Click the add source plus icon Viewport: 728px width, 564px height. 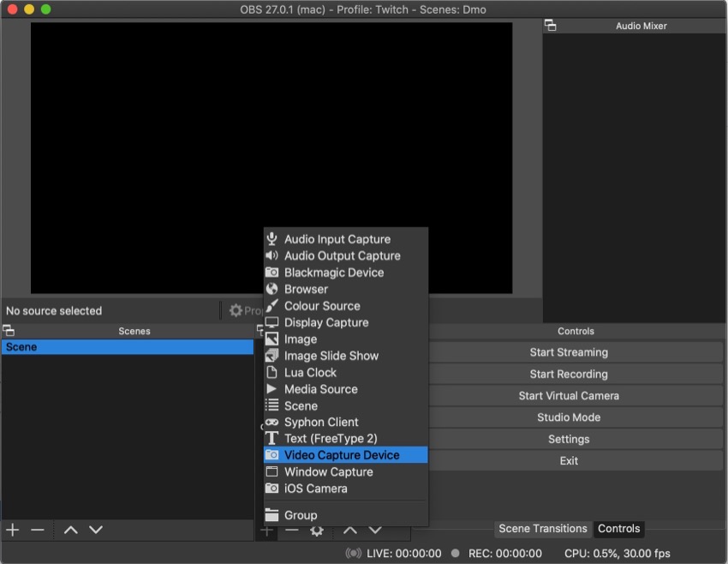[x=266, y=531]
